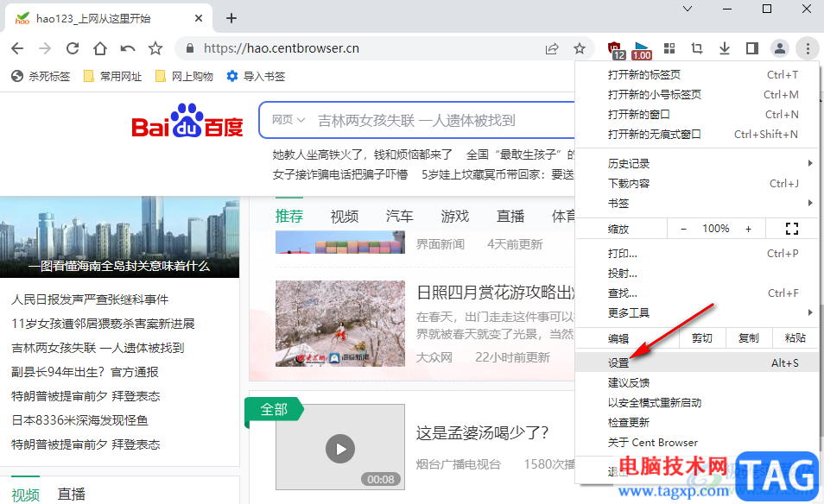
Task: Switch to the 视频 news tab
Action: [x=345, y=217]
